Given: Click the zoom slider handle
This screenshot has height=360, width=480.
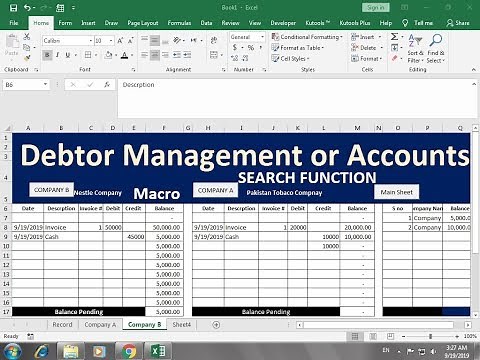Looking at the screenshot, I should (x=430, y=336).
